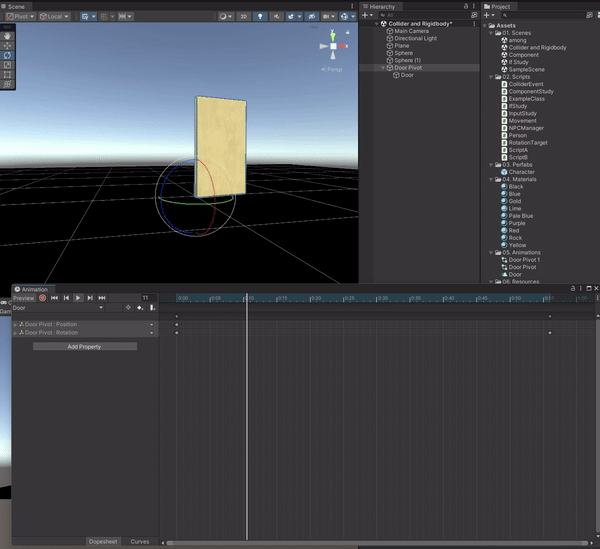Go to last keyframe of clip

tap(102, 298)
